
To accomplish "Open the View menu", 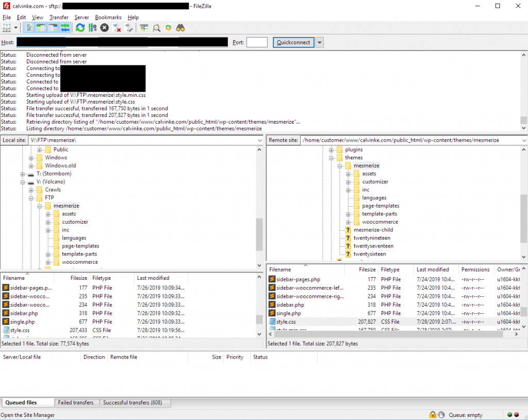I will tap(37, 17).
